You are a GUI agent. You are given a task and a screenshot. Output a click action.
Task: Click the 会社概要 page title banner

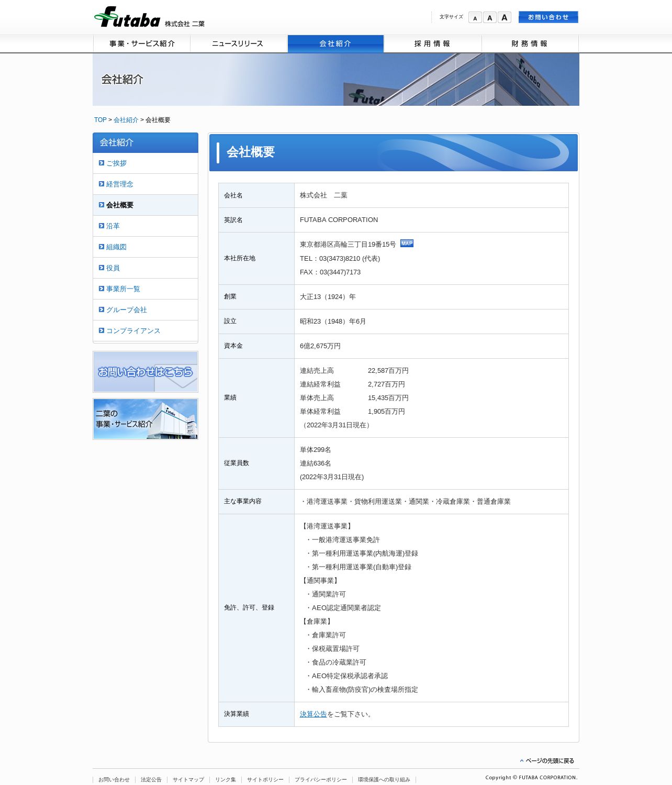[394, 152]
